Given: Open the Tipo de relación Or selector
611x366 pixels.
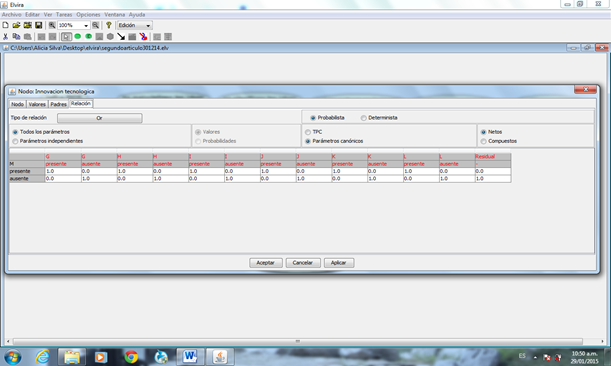Looking at the screenshot, I should pos(100,118).
